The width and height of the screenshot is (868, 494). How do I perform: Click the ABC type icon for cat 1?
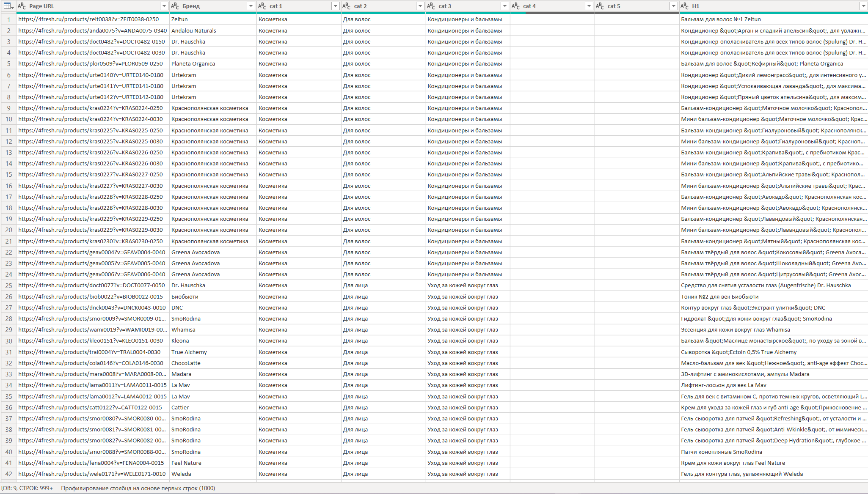262,6
